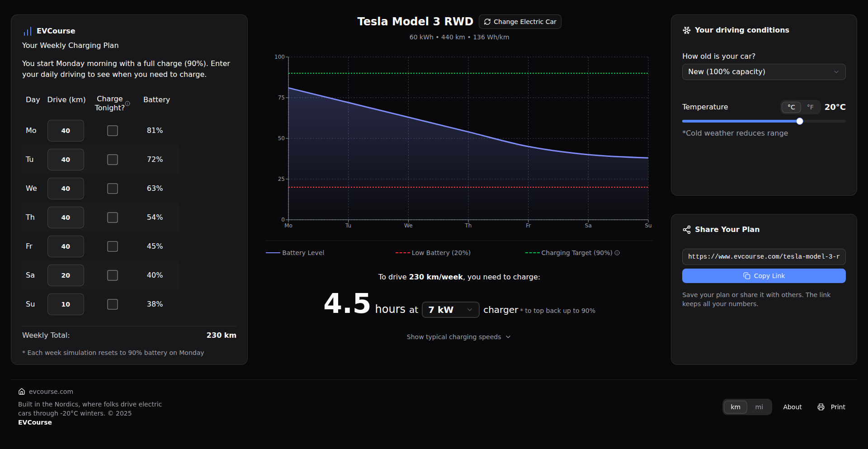
Task: Switch distance units to miles
Action: [x=759, y=407]
